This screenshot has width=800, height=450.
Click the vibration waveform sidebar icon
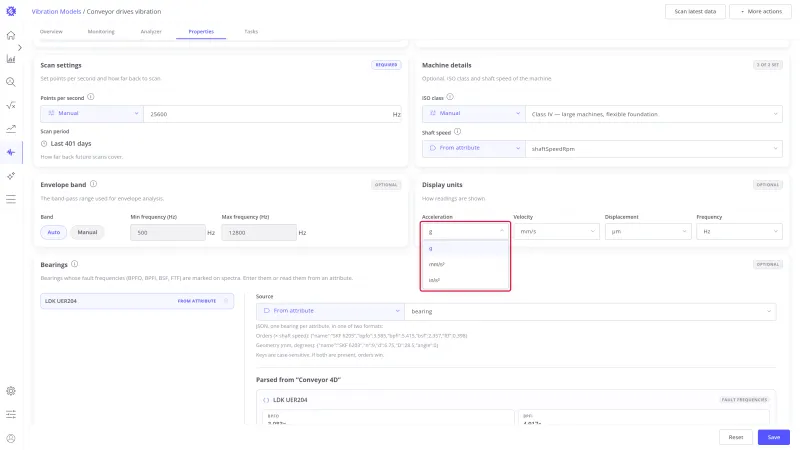pos(11,153)
